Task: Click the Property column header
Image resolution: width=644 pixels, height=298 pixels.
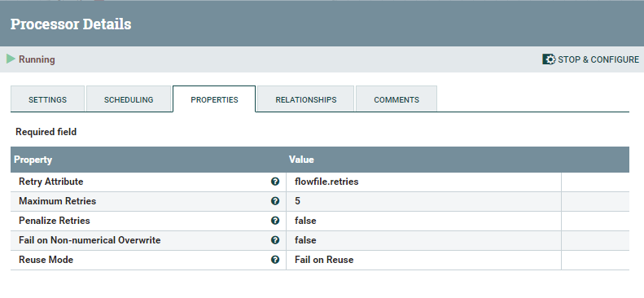Action: (x=33, y=160)
